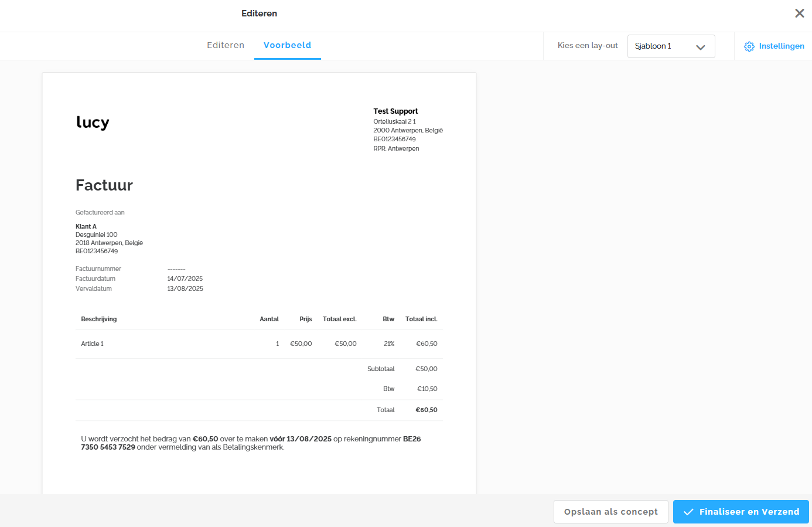
Task: Click the Instellingen gear icon
Action: tap(749, 46)
